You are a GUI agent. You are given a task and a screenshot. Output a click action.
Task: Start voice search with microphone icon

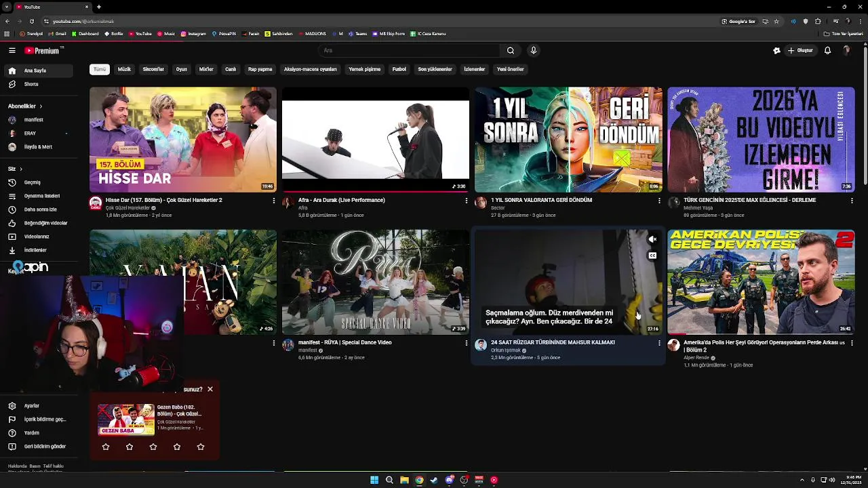pos(534,50)
